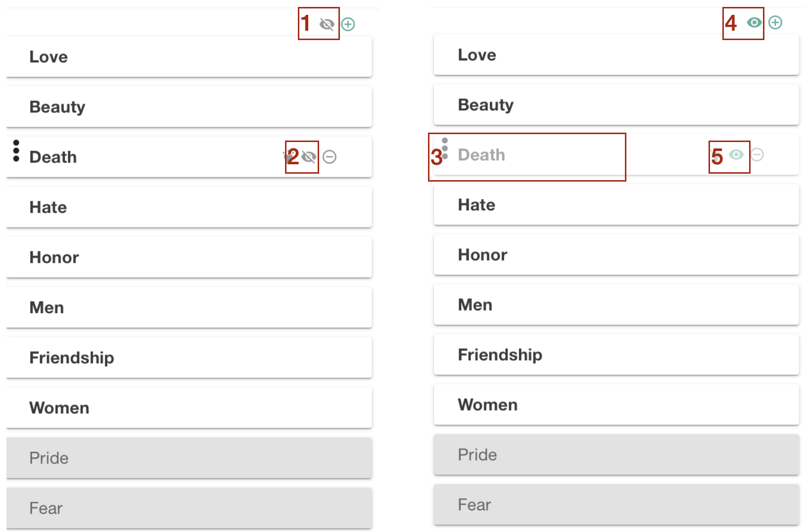Click the open eye icon in the header
806x532 pixels.
click(x=754, y=22)
